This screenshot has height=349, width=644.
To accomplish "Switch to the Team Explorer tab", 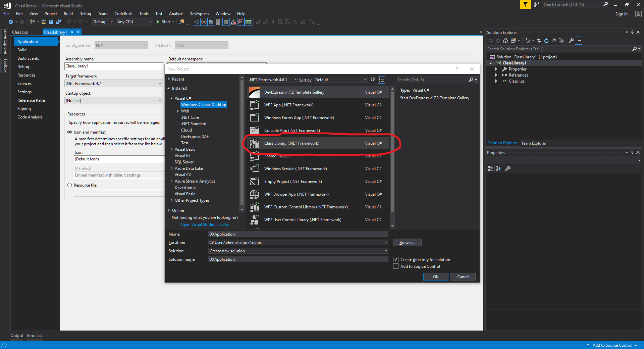I will click(534, 143).
